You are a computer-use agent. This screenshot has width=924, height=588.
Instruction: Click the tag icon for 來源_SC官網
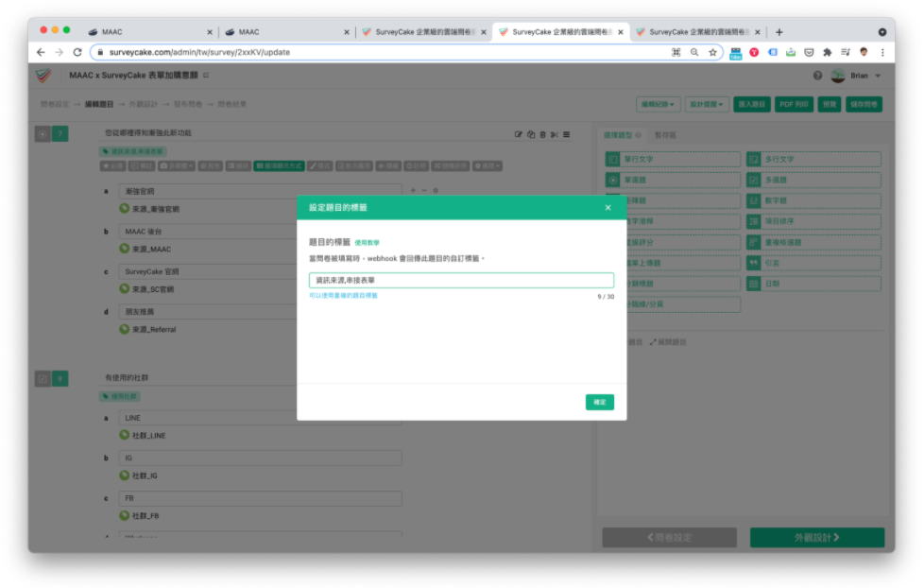tap(125, 288)
